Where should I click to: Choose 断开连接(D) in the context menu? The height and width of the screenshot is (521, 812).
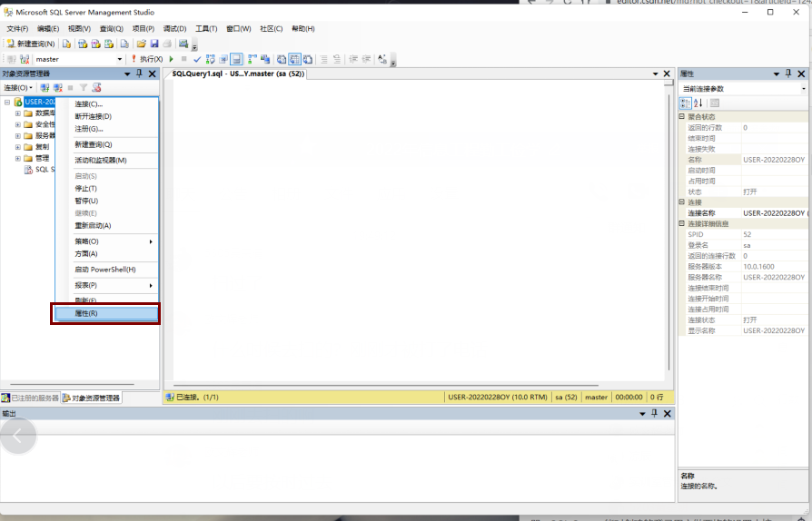pos(106,116)
